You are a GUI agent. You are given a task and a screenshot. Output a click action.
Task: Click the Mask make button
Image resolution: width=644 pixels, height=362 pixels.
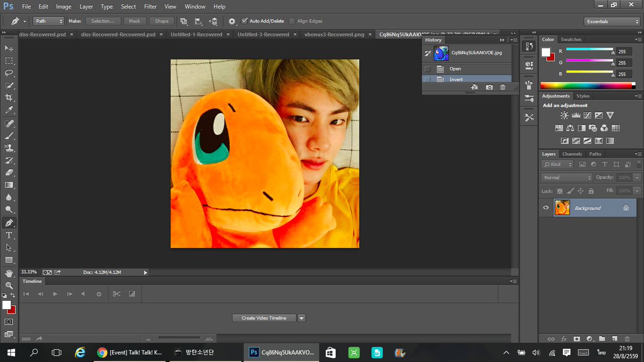tap(135, 21)
